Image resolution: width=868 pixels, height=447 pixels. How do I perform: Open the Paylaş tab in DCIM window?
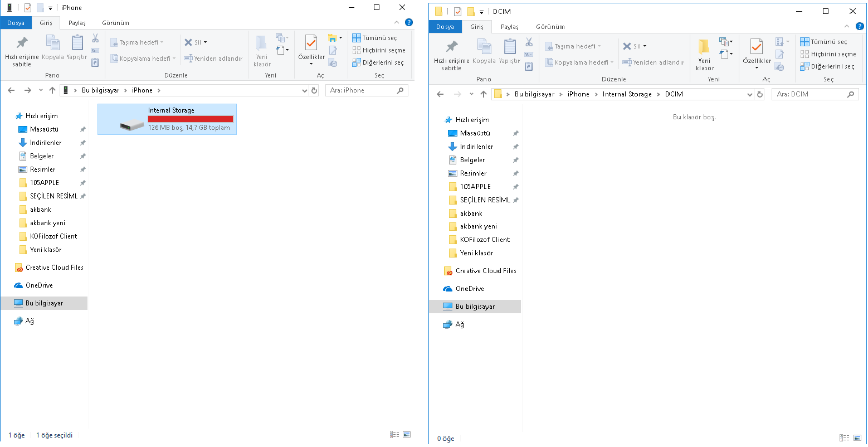pyautogui.click(x=509, y=27)
